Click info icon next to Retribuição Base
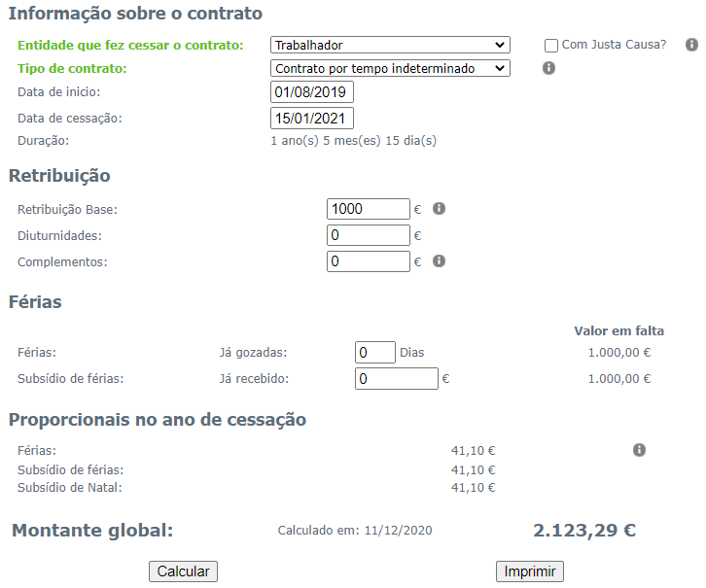Viewport: 706px width, 588px height. click(x=439, y=209)
